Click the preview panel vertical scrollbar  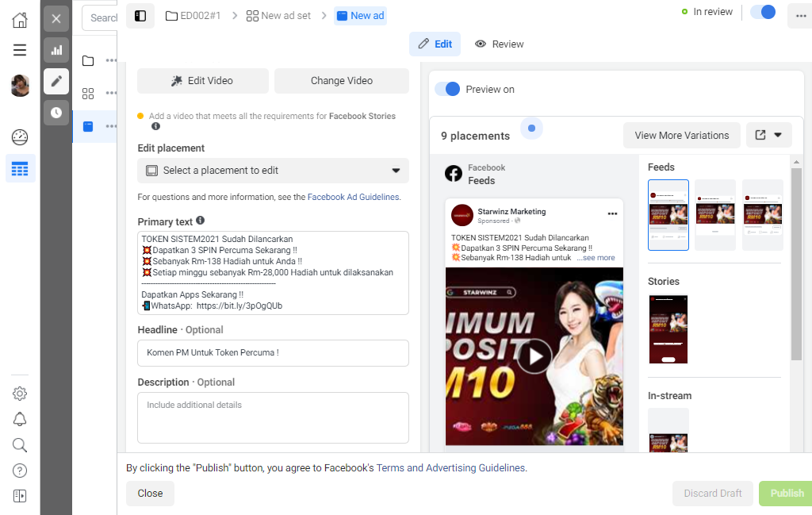796,263
